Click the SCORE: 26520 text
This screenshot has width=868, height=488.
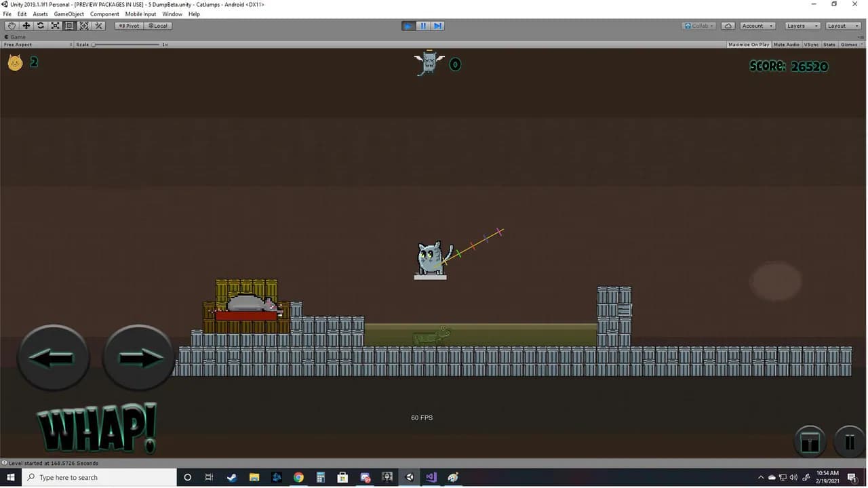[789, 66]
